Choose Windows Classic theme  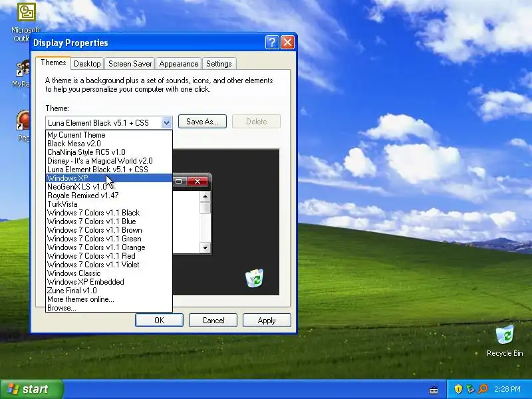(109, 273)
